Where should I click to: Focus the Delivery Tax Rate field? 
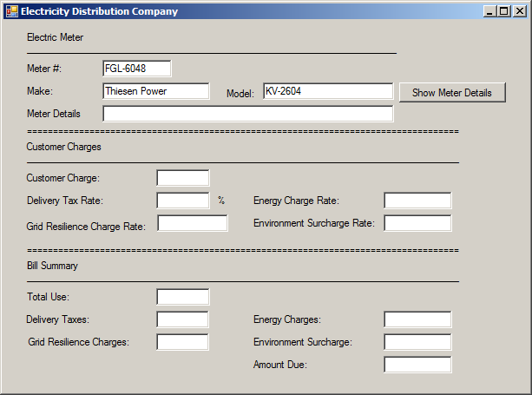tap(183, 201)
